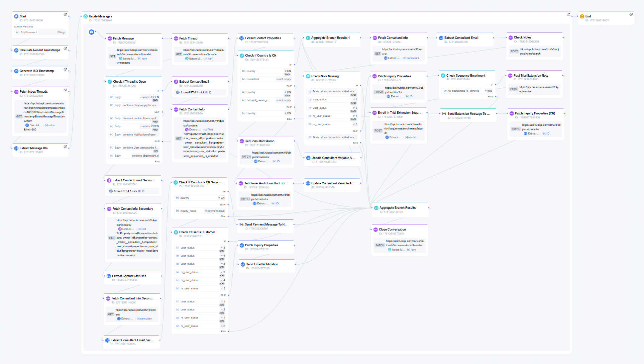
Task: Toggle the eye icon on End node
Action: pos(631,15)
